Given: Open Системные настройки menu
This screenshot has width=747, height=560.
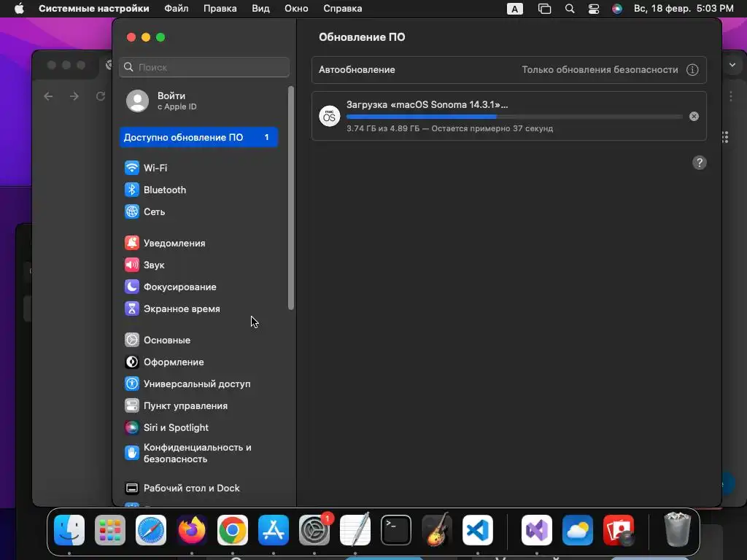Looking at the screenshot, I should click(94, 9).
